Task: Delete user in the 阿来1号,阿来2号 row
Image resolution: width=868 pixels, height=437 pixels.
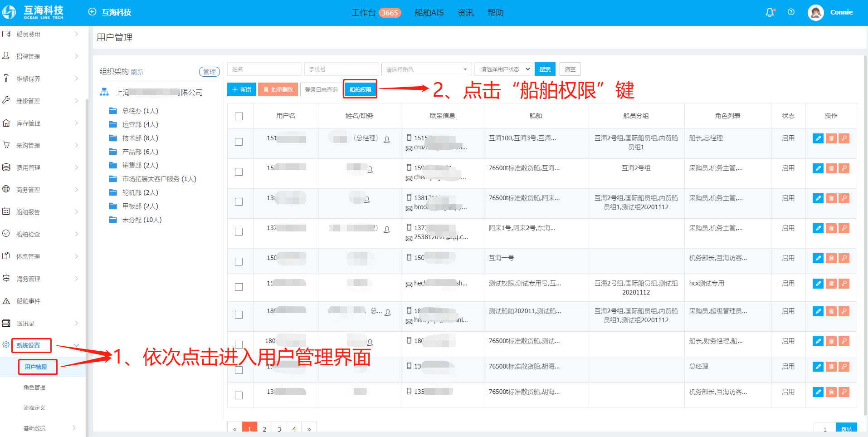Action: (831, 228)
